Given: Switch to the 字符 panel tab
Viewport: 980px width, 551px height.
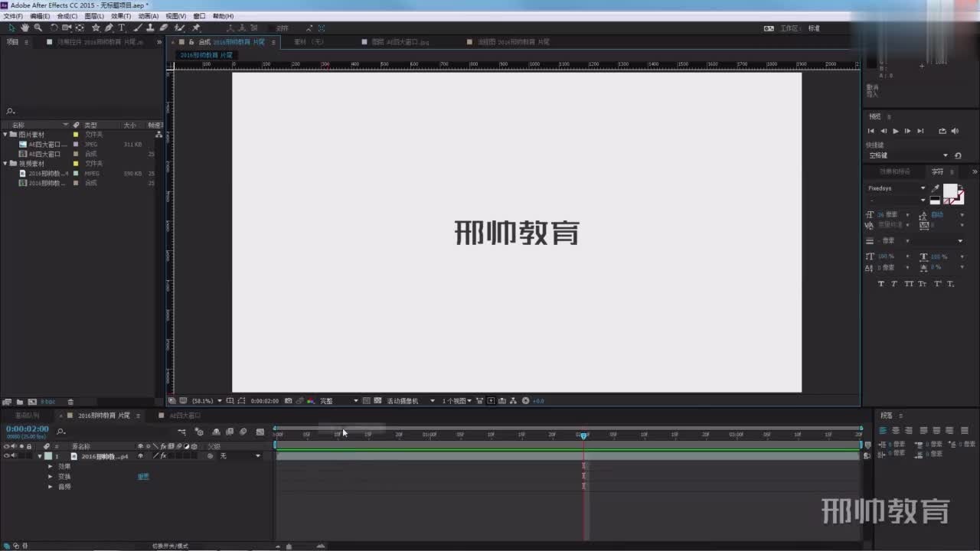Looking at the screenshot, I should [x=937, y=171].
